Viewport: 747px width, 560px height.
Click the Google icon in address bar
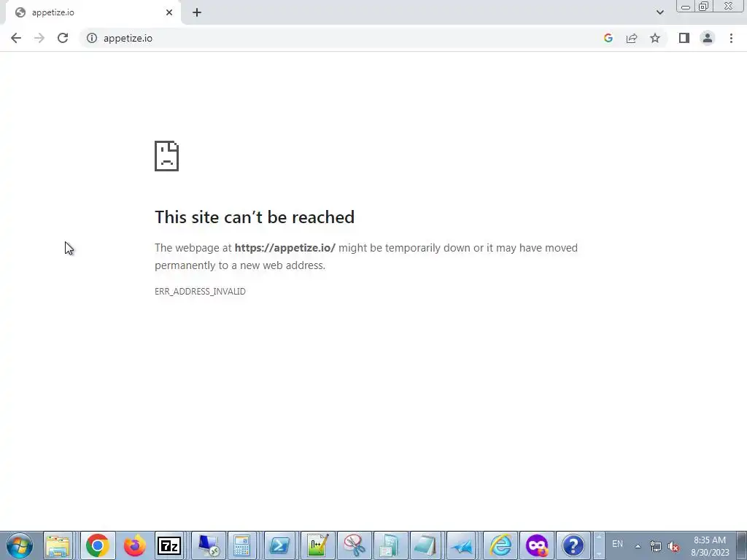coord(608,38)
